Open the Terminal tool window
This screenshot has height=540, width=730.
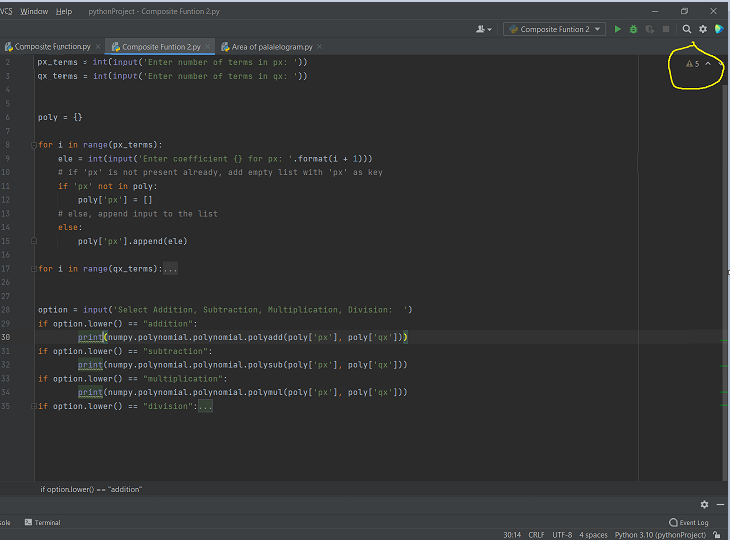click(42, 522)
